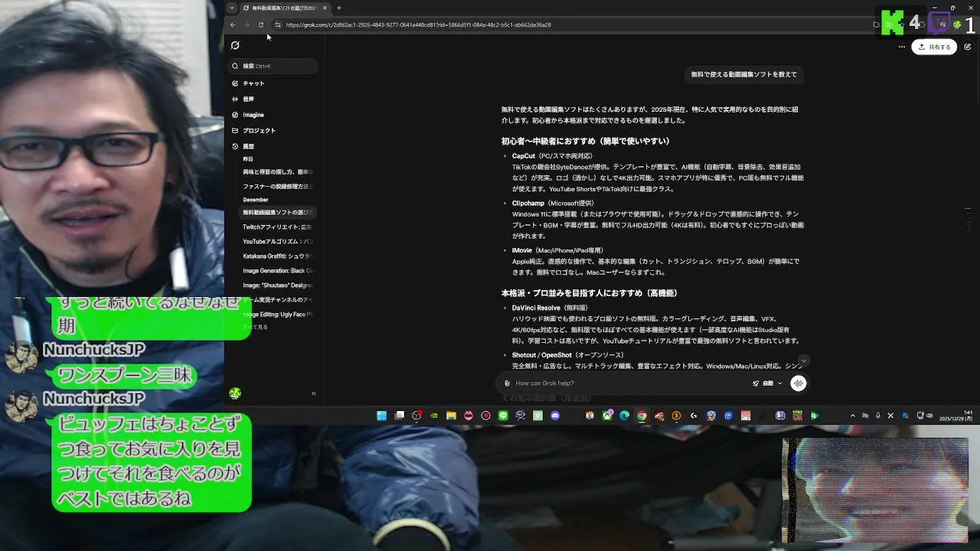Screen dimensions: 980x551
Task: Open Google Chrome from taskbar
Action: [642, 416]
